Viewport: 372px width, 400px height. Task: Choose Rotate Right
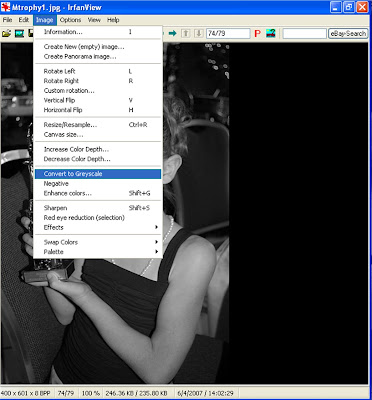98,81
